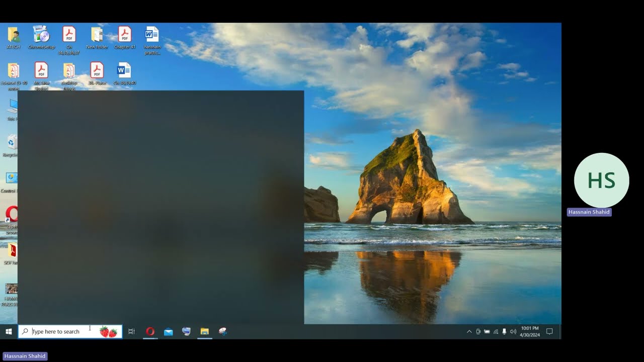Click the Hassnain Shahid label under avatar
644x362 pixels.
coord(589,212)
